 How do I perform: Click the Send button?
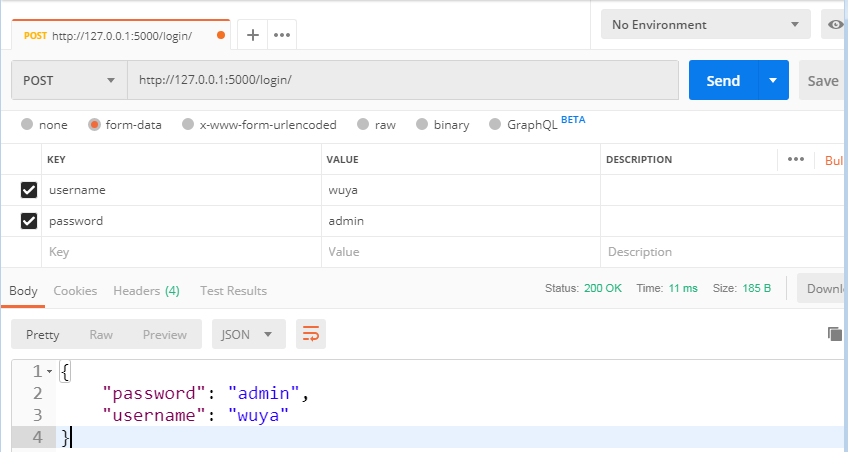coord(723,81)
